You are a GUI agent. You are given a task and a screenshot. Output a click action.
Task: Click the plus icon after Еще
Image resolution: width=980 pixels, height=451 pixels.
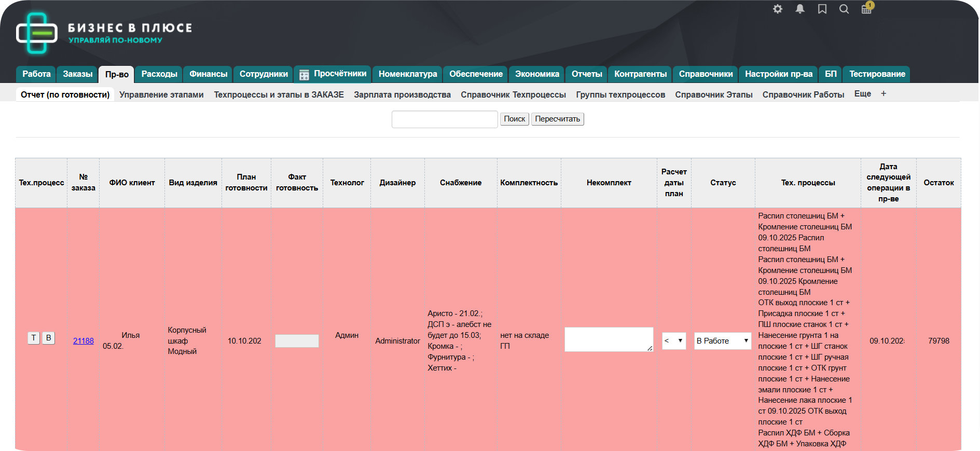[x=884, y=93]
